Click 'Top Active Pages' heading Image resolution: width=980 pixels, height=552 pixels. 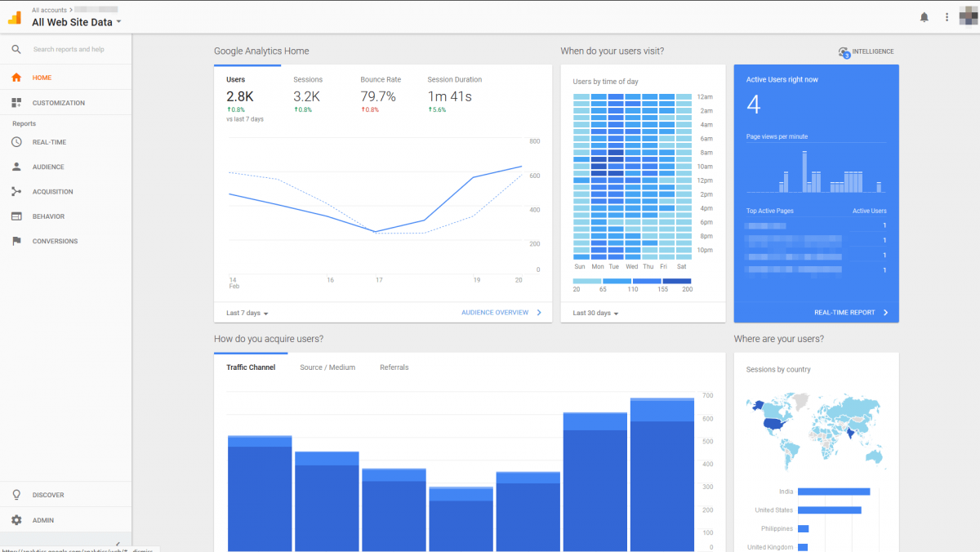770,211
